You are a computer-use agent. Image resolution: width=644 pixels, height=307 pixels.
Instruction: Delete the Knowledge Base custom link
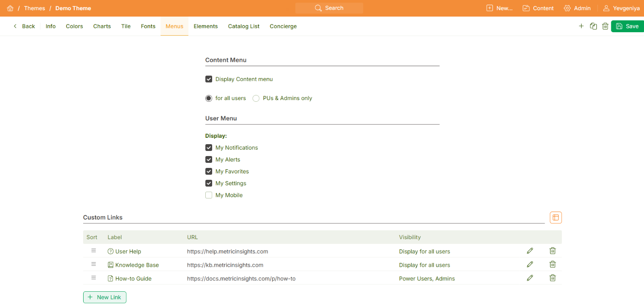pyautogui.click(x=552, y=265)
